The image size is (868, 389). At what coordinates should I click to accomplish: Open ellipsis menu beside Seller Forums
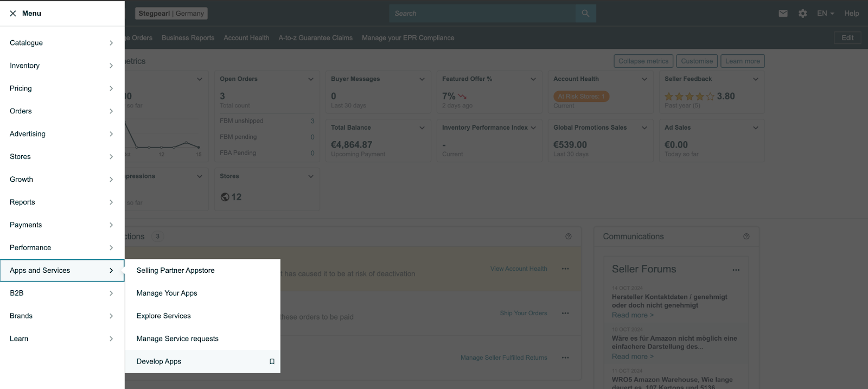(x=736, y=270)
